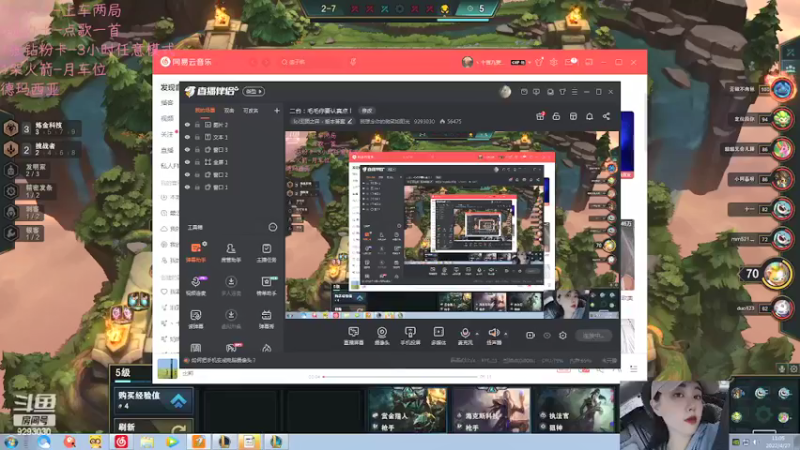
Task: Expand speaker options arrow
Action: coord(506,334)
